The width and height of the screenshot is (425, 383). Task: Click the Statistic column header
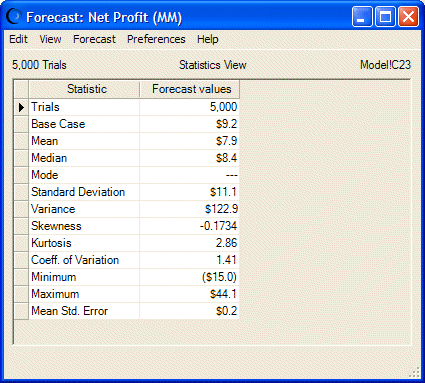(x=84, y=89)
